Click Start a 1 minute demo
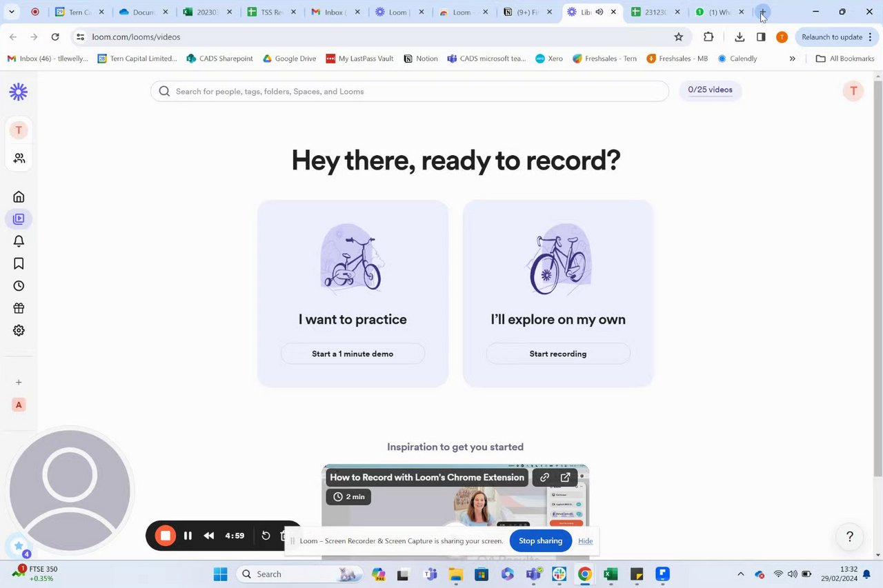 click(x=353, y=354)
